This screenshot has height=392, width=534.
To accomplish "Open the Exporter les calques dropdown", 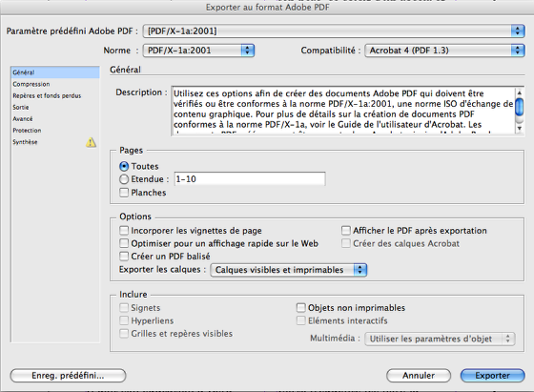I will [288, 270].
